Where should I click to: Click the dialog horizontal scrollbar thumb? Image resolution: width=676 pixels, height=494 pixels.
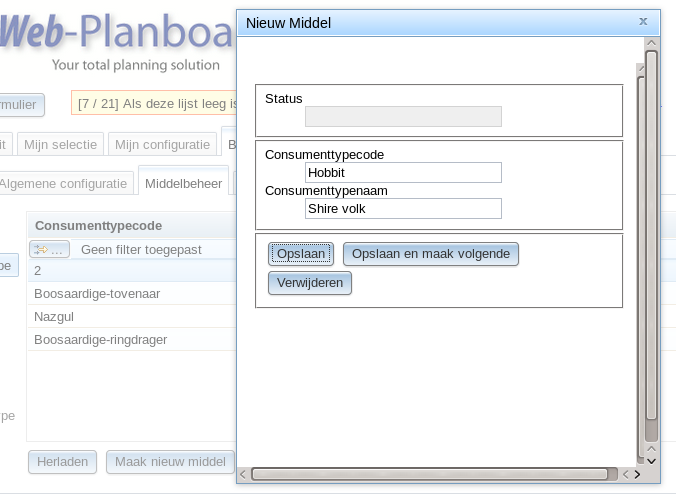pos(429,474)
